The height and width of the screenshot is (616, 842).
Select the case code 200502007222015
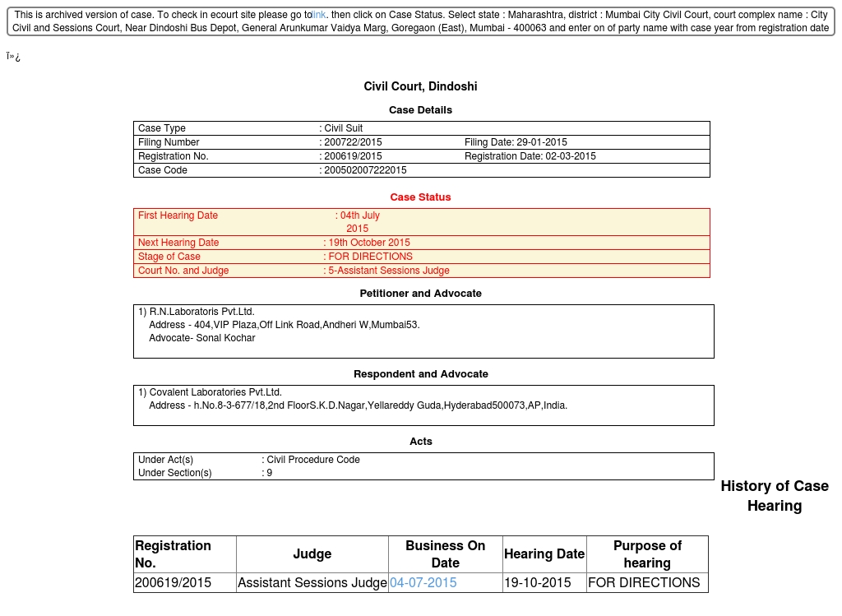[x=365, y=170]
